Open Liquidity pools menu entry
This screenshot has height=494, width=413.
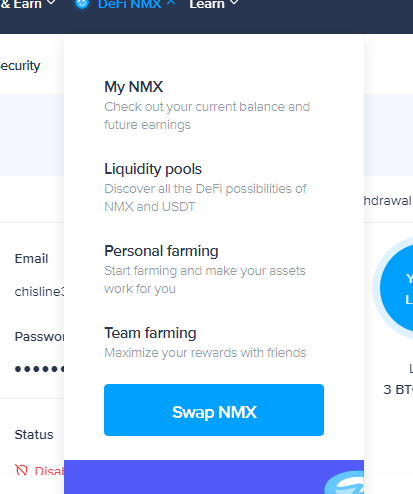205,187
